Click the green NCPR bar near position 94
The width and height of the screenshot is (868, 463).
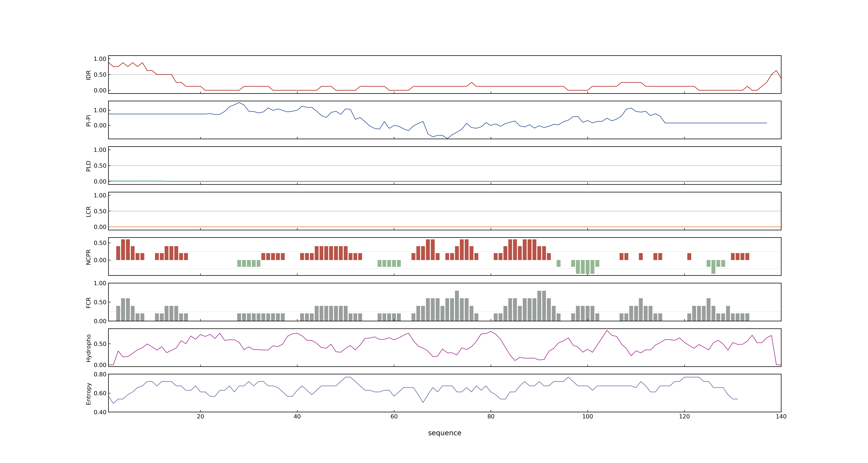point(559,264)
